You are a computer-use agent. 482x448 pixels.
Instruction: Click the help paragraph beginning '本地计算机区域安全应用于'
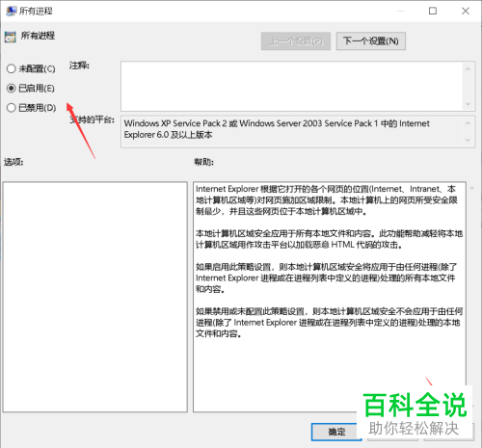tap(329, 239)
